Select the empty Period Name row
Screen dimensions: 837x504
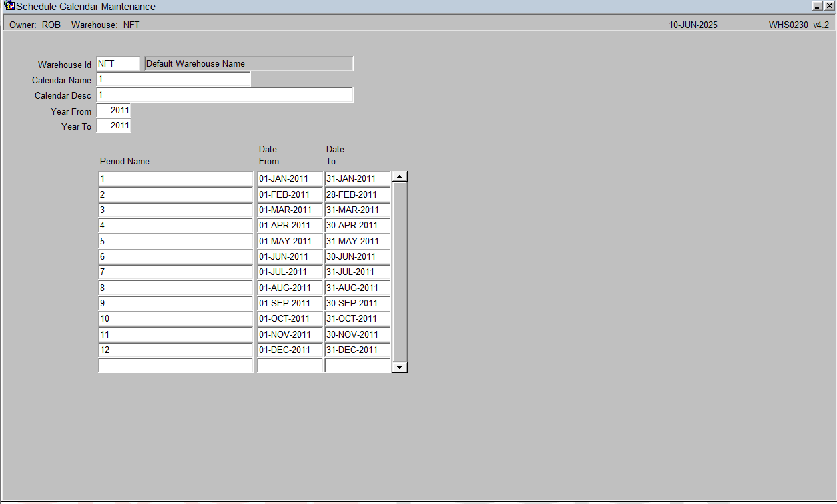coord(176,366)
